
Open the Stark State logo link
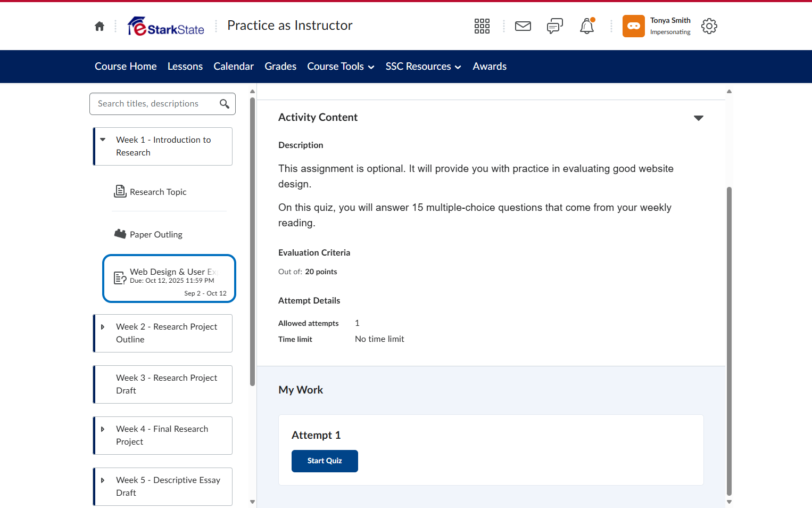pos(166,26)
